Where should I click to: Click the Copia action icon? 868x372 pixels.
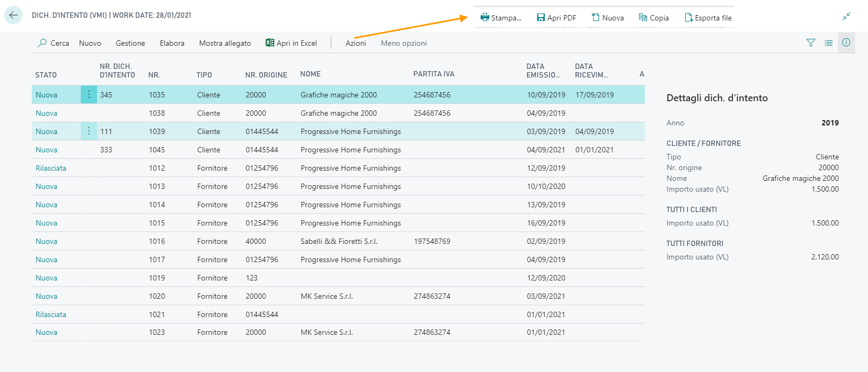coord(643,18)
